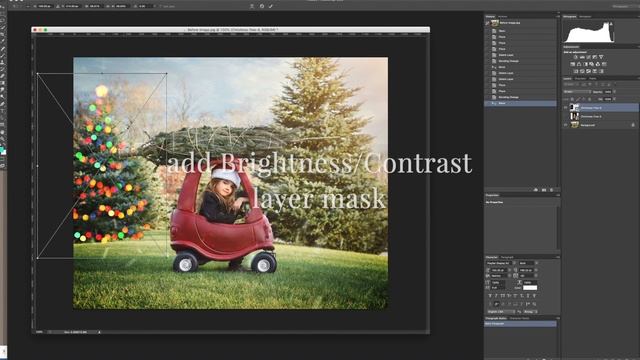Commit the transform with the checkmark
Screen dimensions: 640x360
tap(271, 6)
